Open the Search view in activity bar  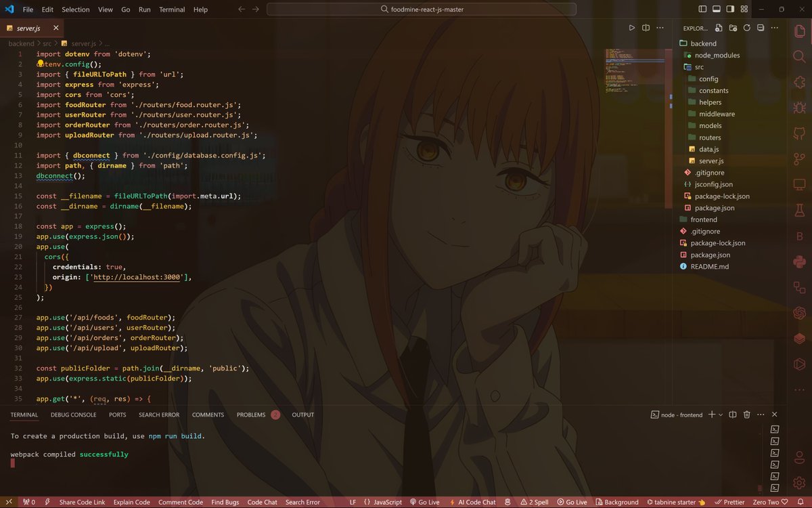click(x=799, y=56)
